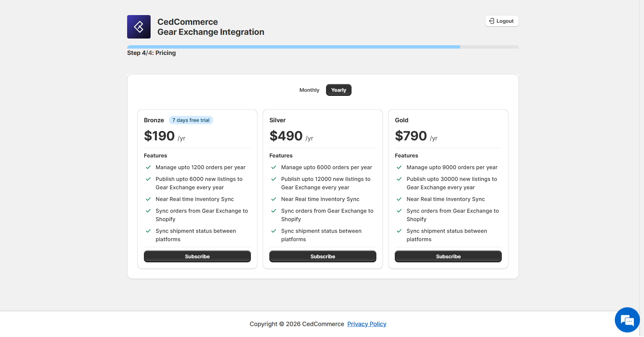Click checkmark beside Silver sync orders feature
The width and height of the screenshot is (644, 337).
click(x=274, y=211)
